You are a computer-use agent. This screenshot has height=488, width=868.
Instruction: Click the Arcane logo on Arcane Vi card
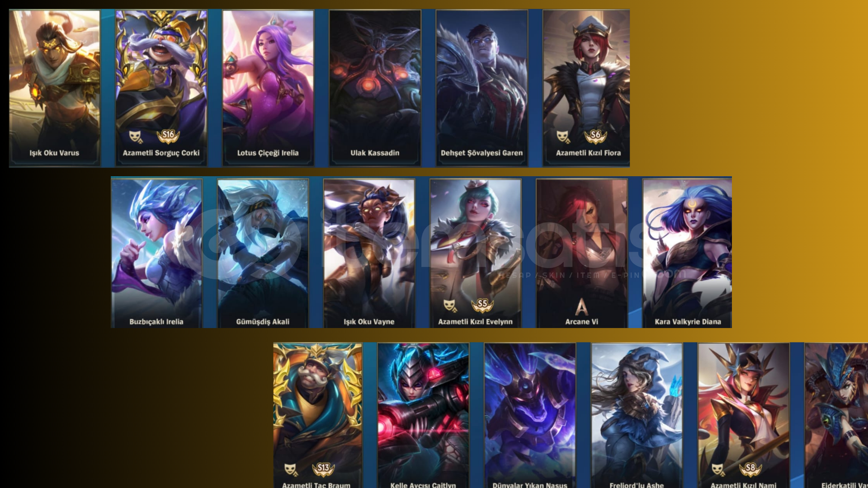click(581, 307)
